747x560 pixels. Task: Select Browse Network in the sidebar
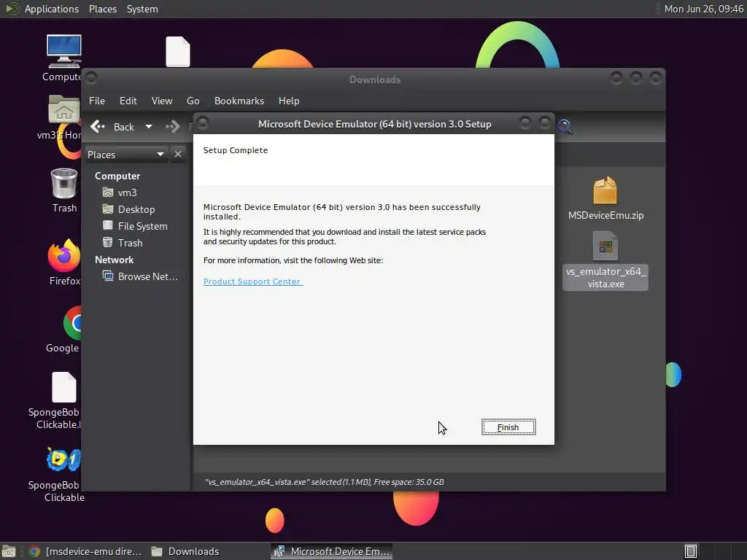pos(141,276)
